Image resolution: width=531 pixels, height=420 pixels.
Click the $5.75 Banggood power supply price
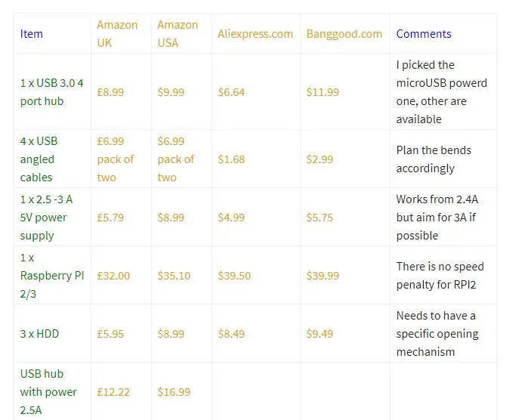320,218
